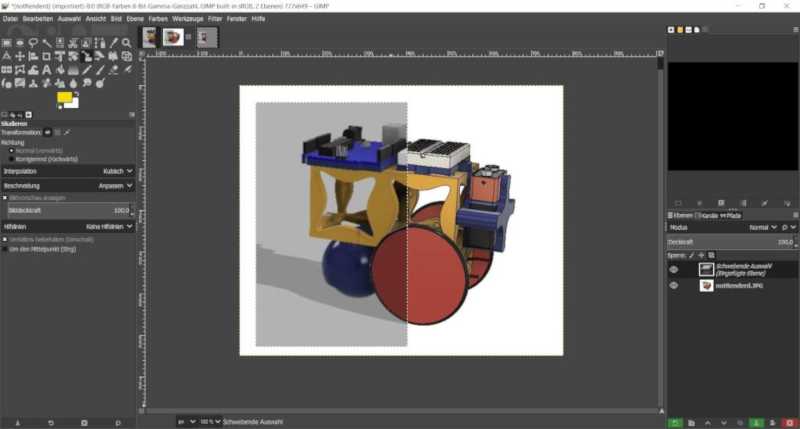Open the Beschneidung Anpassen dropdown

68,186
